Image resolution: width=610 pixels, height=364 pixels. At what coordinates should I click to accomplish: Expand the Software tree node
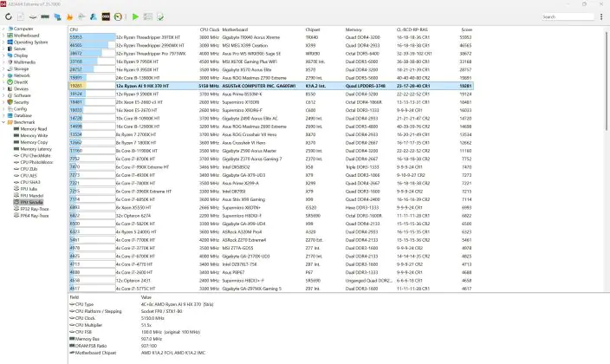point(3,95)
